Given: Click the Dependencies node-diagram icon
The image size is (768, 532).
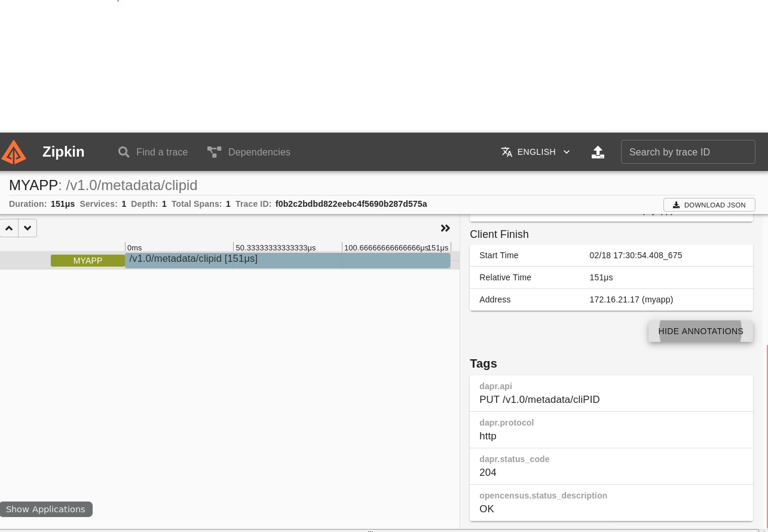Looking at the screenshot, I should coord(214,152).
